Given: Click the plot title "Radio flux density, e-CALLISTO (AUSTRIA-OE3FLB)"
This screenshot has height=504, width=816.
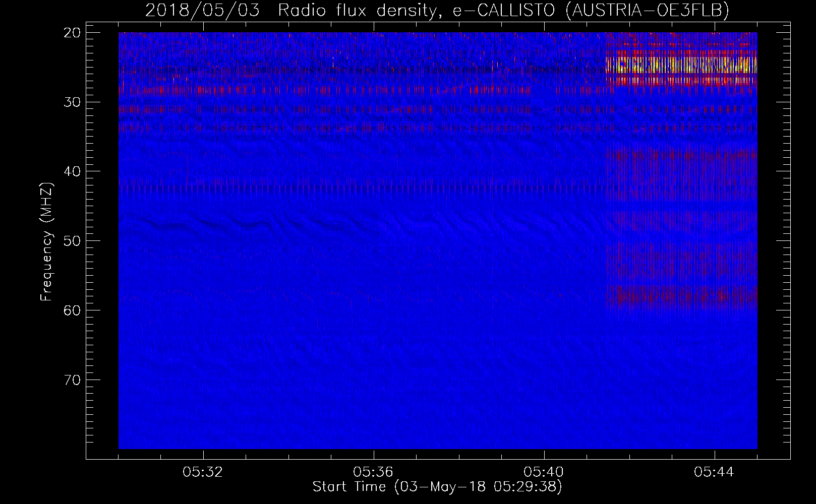Looking at the screenshot, I should pos(503,10).
